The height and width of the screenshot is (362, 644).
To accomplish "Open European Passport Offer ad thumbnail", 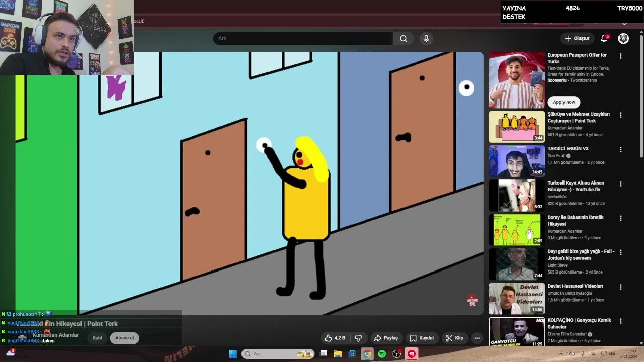I will pyautogui.click(x=517, y=80).
